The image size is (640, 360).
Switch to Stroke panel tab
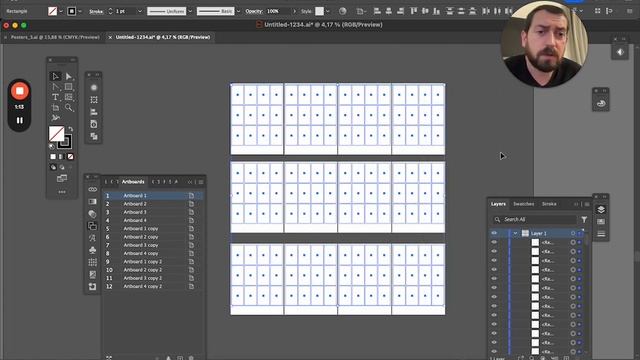(x=549, y=204)
